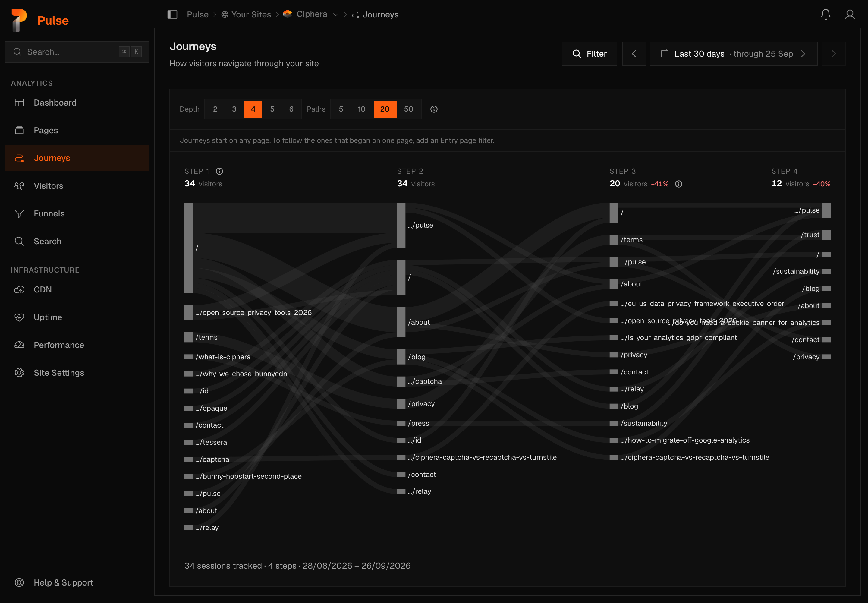
Task: Open the Funnels page
Action: (77, 213)
